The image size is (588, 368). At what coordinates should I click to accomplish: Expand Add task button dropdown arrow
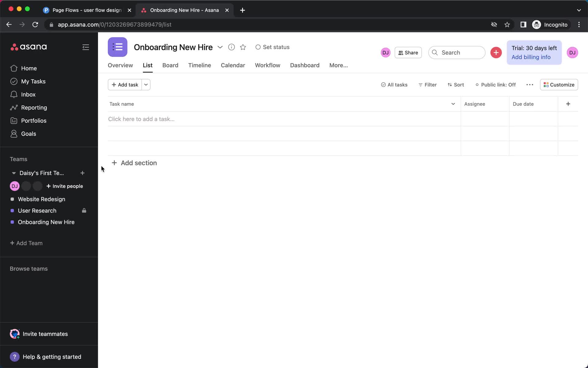tap(146, 84)
